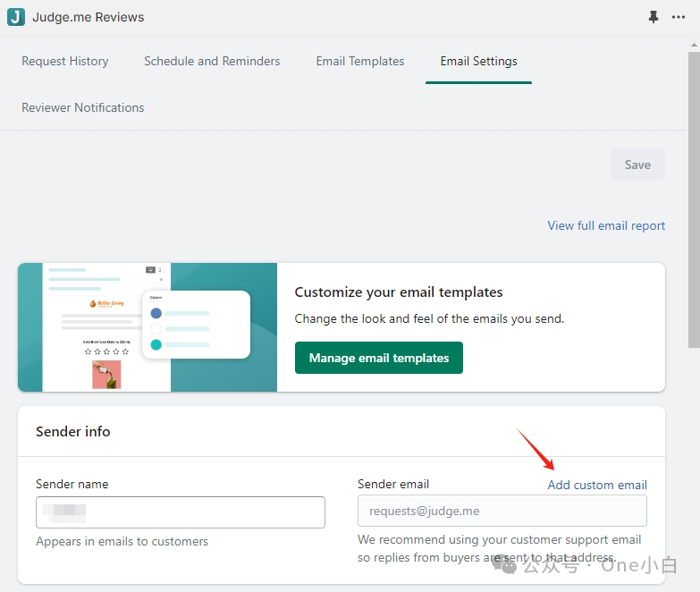
Task: Open the three-dot more options menu
Action: coord(679,17)
